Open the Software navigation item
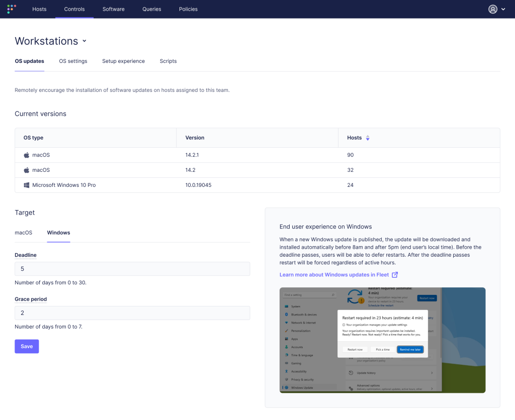The height and width of the screenshot is (420, 515). 113,9
